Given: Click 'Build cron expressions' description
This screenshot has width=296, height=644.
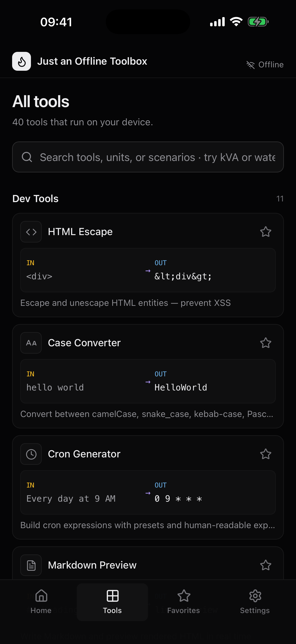Looking at the screenshot, I should (x=148, y=525).
